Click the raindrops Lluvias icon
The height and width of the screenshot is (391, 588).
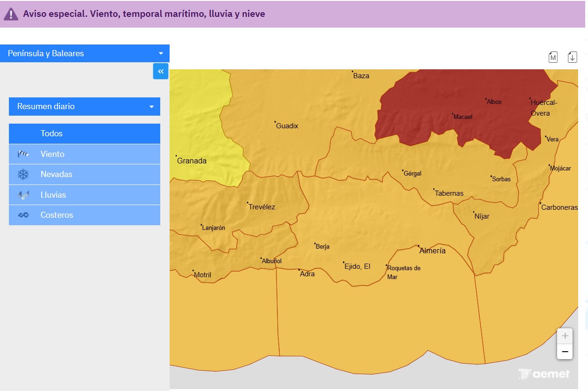pos(23,195)
